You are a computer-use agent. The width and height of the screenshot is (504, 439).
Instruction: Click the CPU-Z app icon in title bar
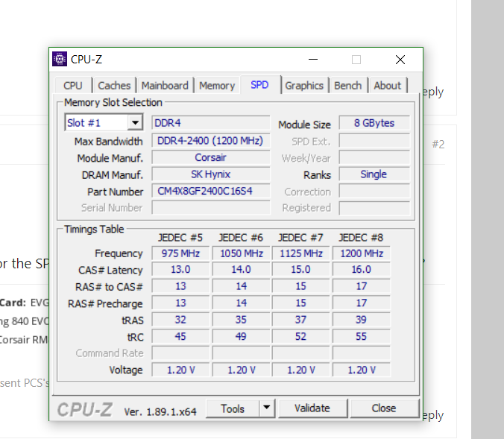click(60, 59)
